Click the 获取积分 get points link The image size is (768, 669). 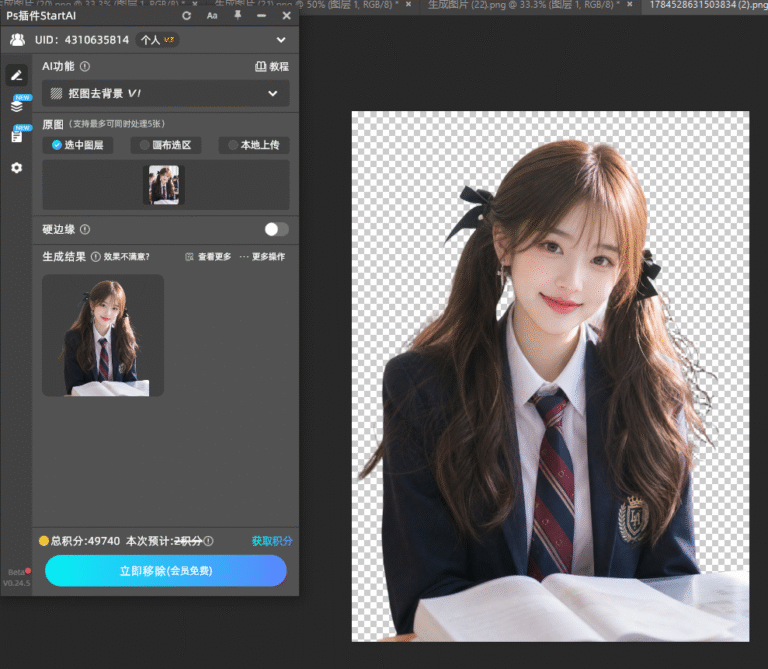click(272, 541)
